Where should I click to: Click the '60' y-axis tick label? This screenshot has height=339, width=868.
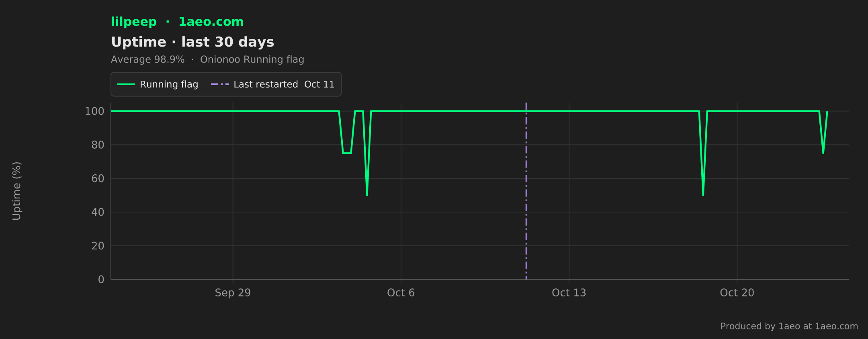98,179
